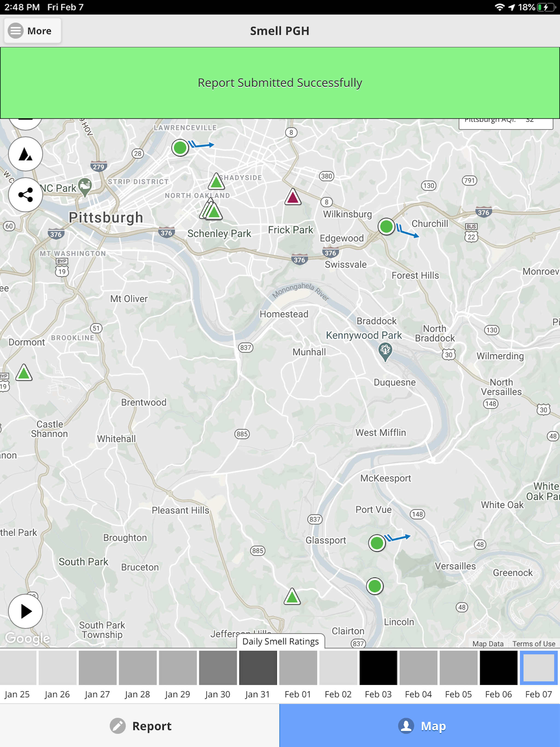Tap the Wi-Fi status icon
Viewport: 560px width, 747px height.
500,7
